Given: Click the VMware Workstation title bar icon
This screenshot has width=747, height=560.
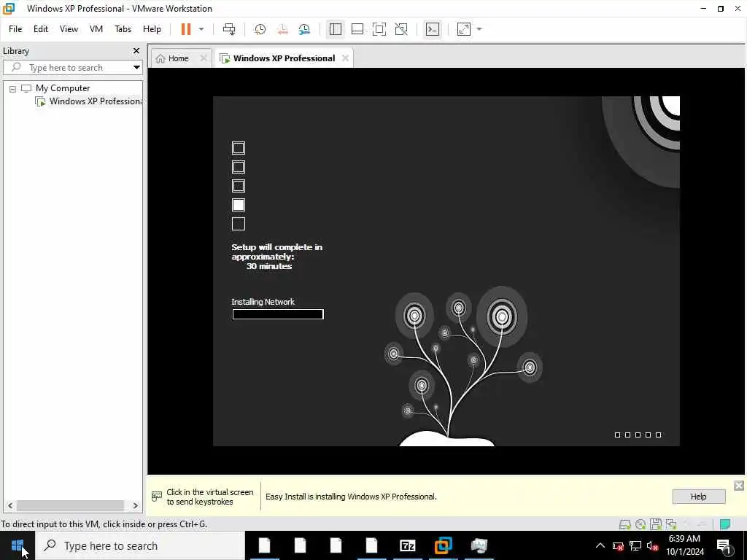Looking at the screenshot, I should (9, 9).
